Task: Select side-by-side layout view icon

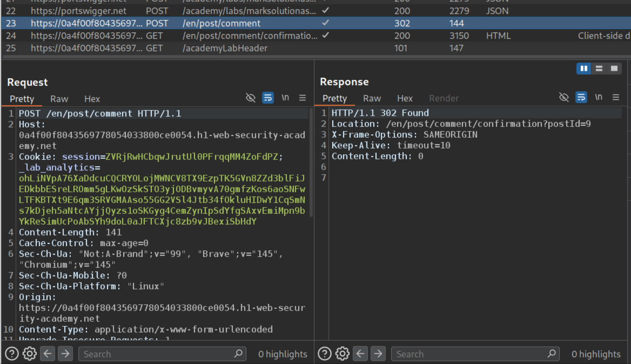Action: (583, 69)
